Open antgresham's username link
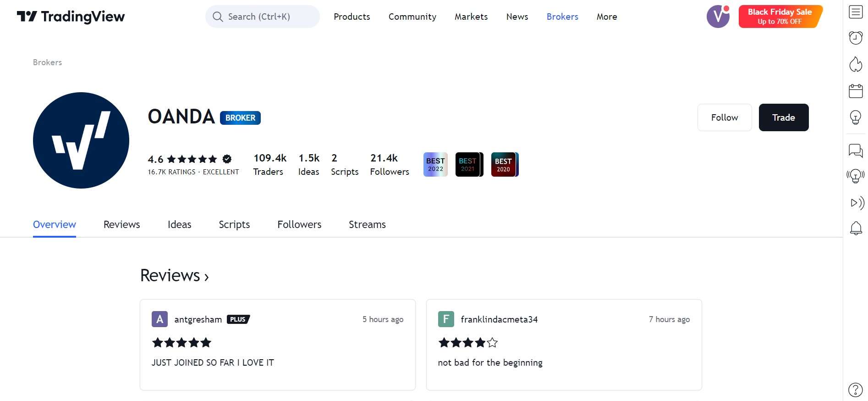 coord(198,319)
